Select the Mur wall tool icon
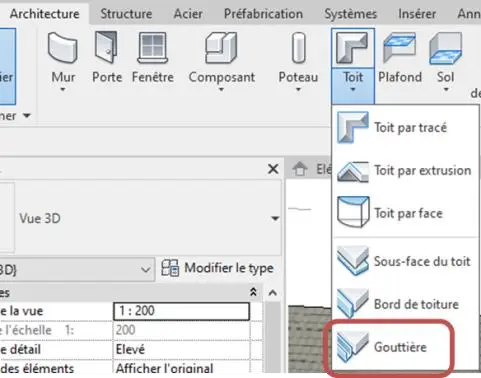The image size is (481, 378). pyautogui.click(x=63, y=48)
